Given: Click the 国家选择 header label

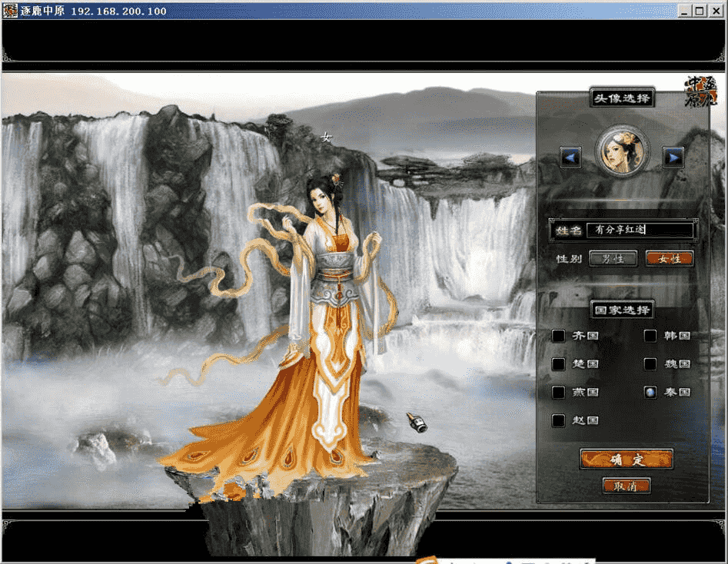Looking at the screenshot, I should click(x=621, y=310).
